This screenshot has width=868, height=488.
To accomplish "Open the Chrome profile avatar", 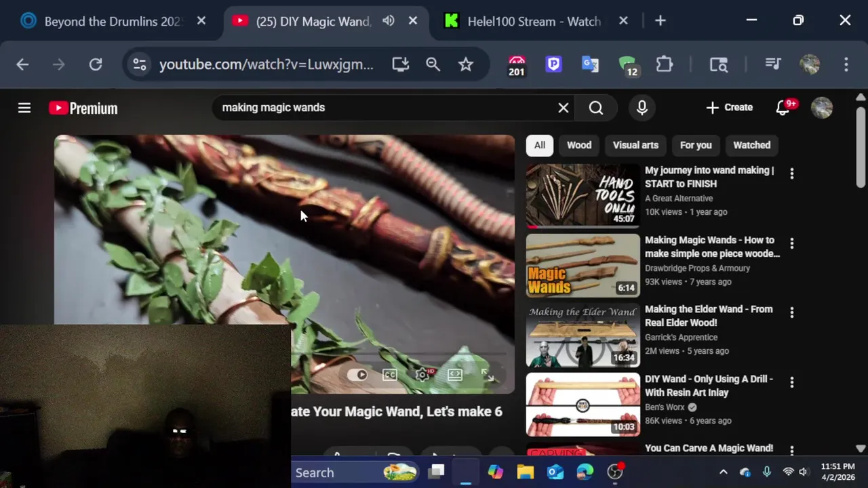I will [x=810, y=64].
